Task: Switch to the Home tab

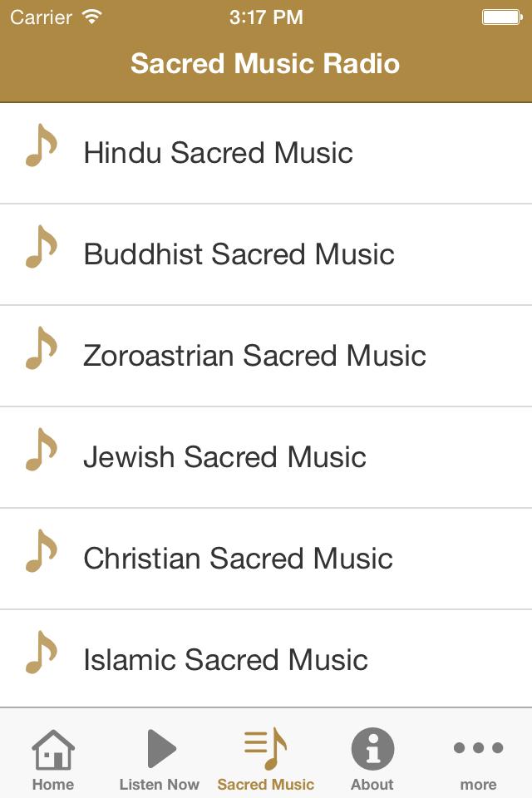Action: pyautogui.click(x=53, y=759)
